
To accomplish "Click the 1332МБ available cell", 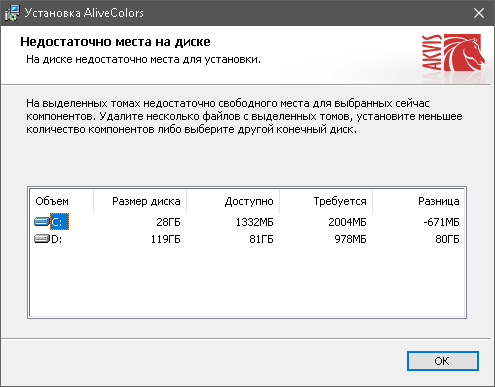I will [255, 222].
